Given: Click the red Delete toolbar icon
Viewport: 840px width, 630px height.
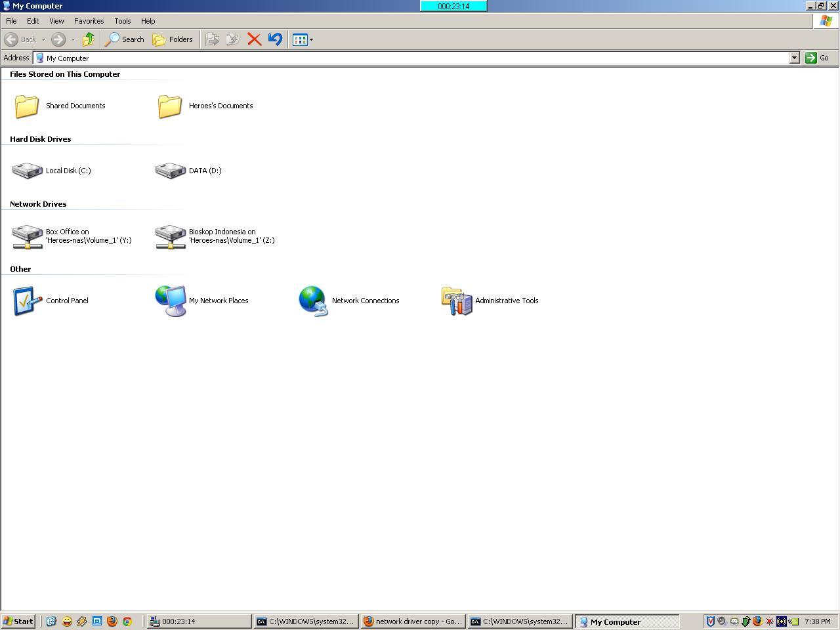Looking at the screenshot, I should pos(254,39).
